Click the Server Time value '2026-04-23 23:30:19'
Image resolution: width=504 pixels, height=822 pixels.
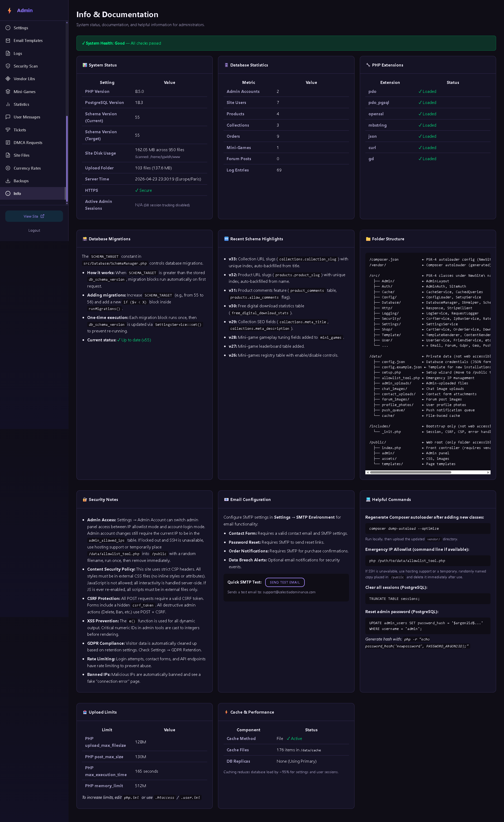(x=155, y=179)
